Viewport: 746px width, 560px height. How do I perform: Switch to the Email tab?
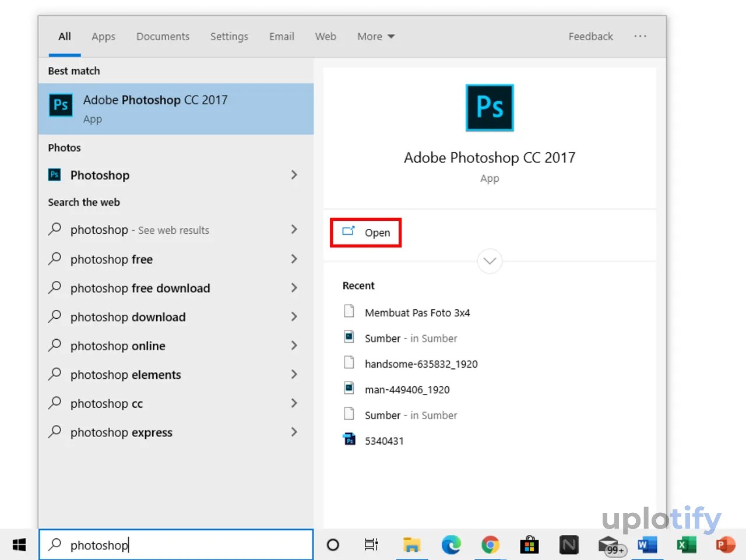pos(281,36)
